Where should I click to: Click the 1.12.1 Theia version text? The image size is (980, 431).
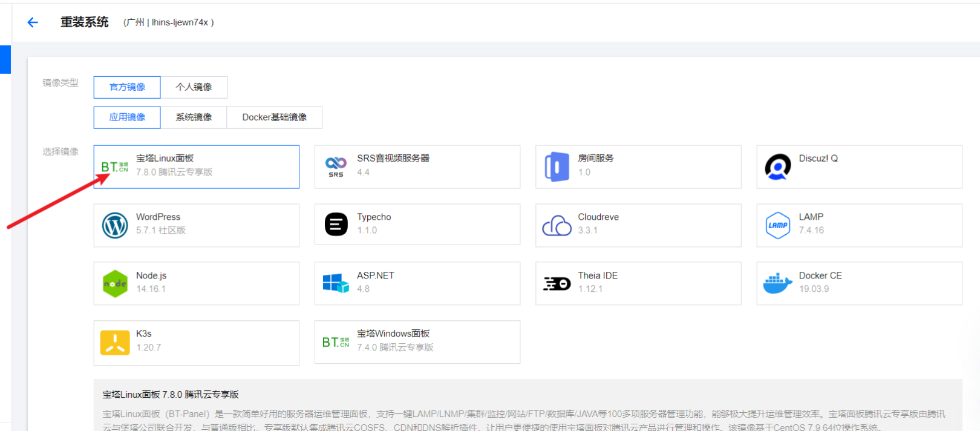(590, 289)
